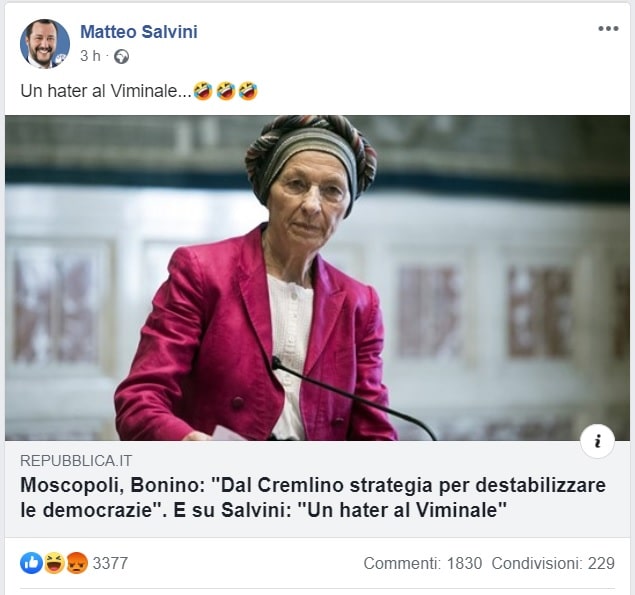Click the article preview photo
This screenshot has width=635, height=595.
pos(317,278)
